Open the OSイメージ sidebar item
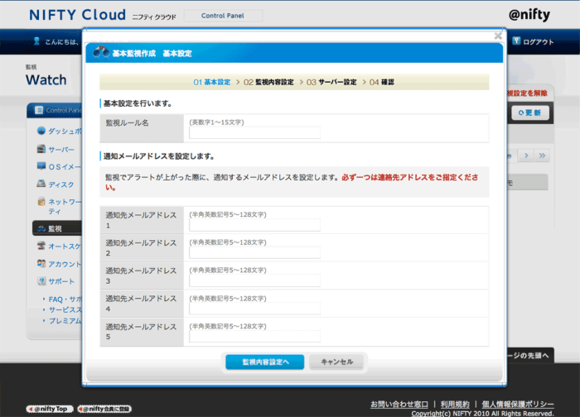The width and height of the screenshot is (580, 417). click(x=65, y=167)
